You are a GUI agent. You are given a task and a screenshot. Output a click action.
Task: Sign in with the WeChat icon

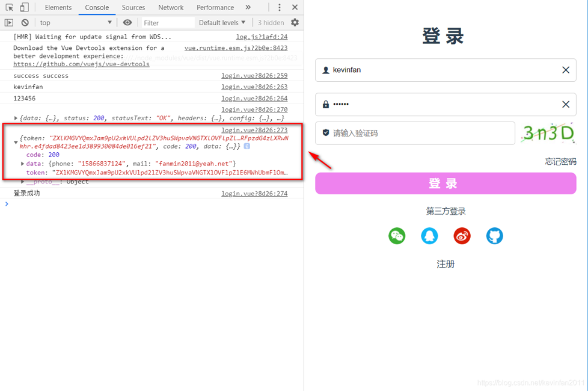(397, 236)
